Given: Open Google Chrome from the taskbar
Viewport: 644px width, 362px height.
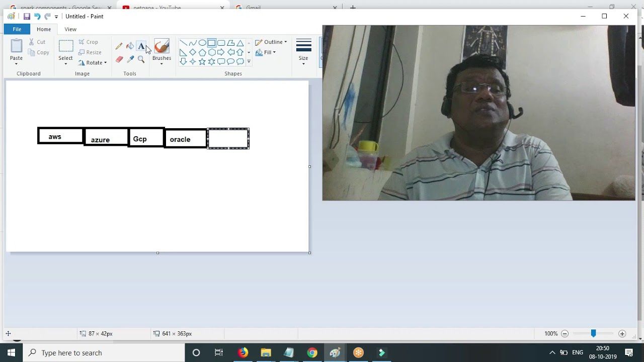Looking at the screenshot, I should pyautogui.click(x=312, y=353).
